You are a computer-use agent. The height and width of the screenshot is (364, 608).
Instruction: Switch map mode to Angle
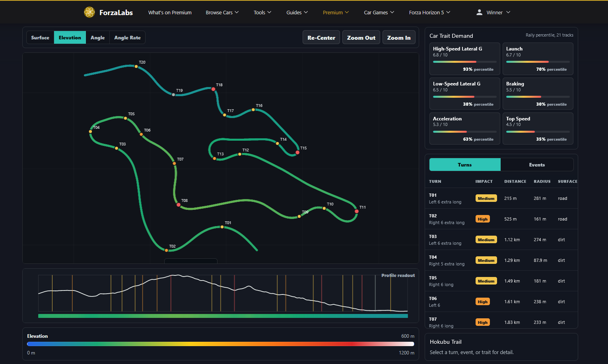tap(97, 37)
